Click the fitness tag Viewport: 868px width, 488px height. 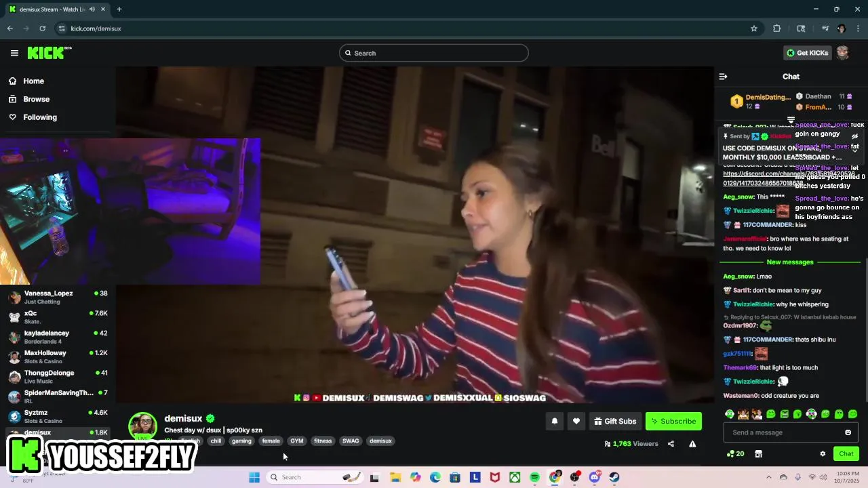pyautogui.click(x=323, y=441)
